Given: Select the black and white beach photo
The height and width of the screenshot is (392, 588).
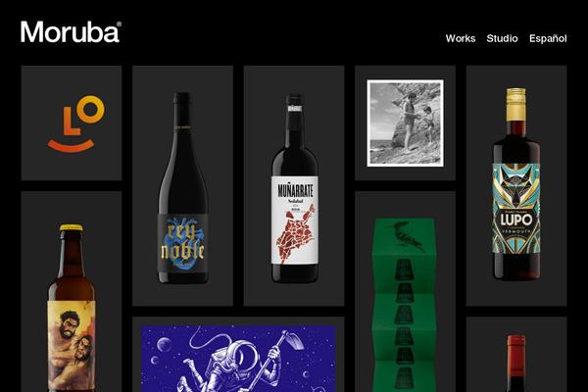Looking at the screenshot, I should point(406,123).
